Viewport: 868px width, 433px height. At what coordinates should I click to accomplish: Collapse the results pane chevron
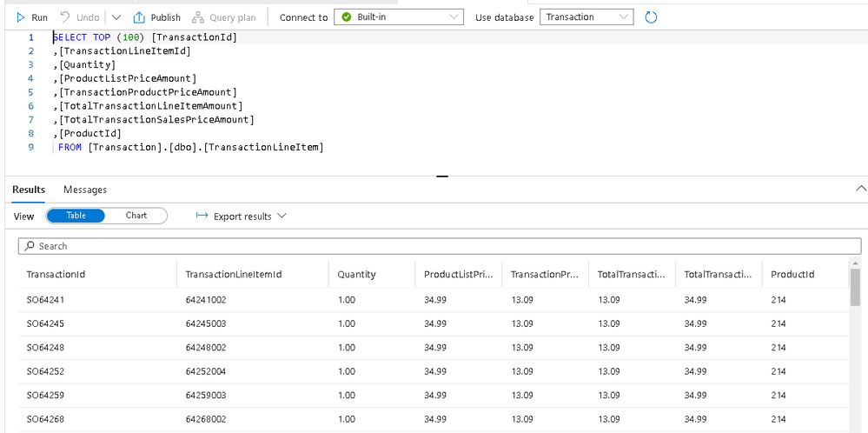(861, 189)
